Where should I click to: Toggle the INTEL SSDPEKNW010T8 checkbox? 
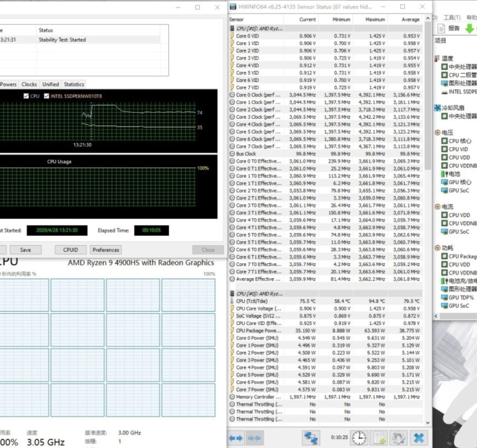point(47,96)
